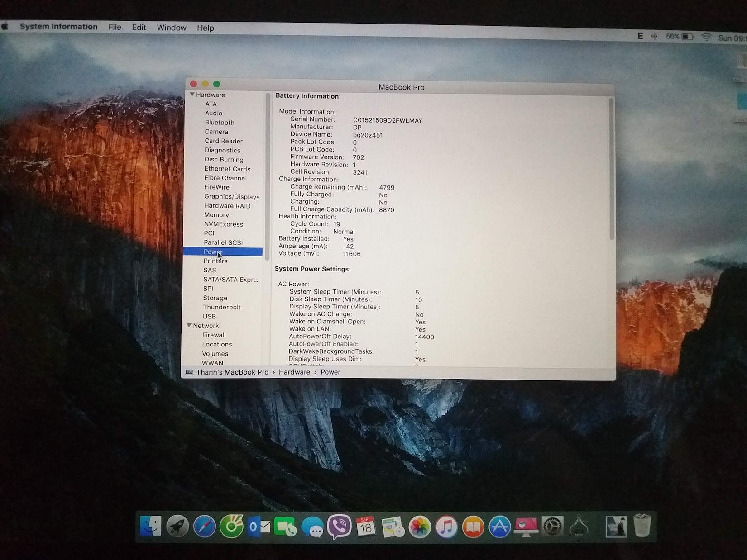Open iBooks from the Dock

click(x=473, y=527)
